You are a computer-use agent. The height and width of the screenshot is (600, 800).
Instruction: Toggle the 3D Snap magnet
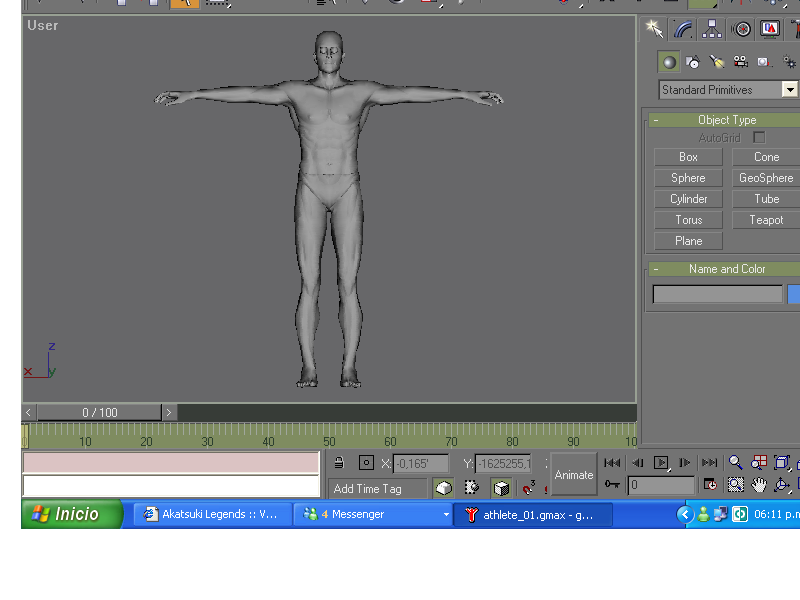(529, 488)
